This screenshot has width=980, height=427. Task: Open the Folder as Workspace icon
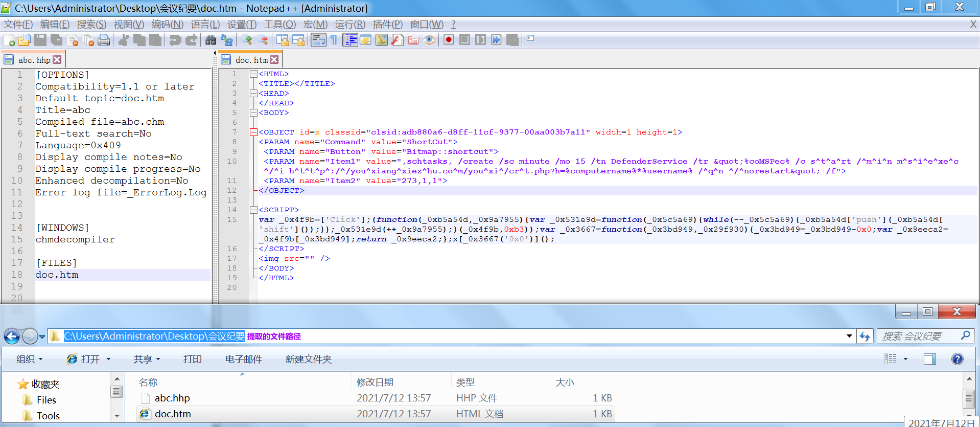(x=413, y=40)
